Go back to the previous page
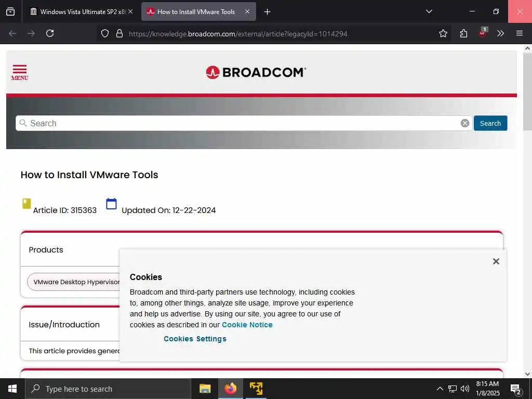 12,33
